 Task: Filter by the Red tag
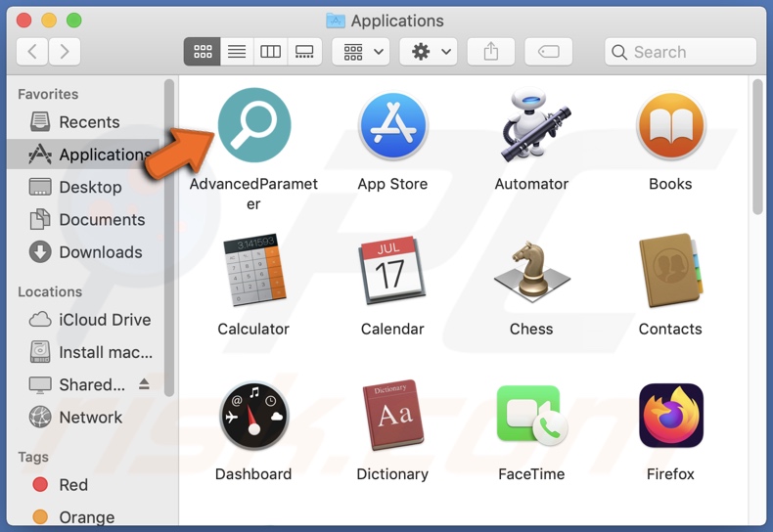tap(84, 485)
